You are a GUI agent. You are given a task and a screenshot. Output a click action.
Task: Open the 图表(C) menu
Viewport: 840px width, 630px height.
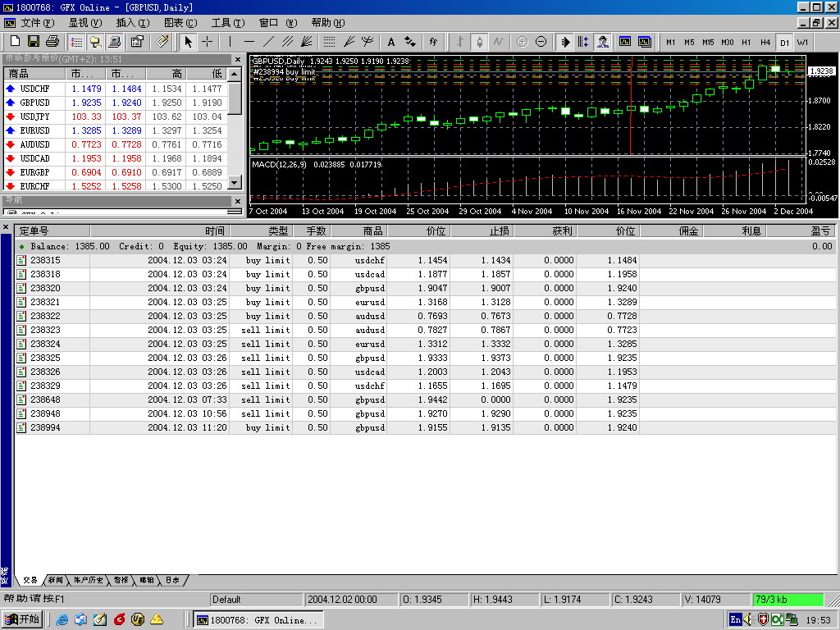180,23
